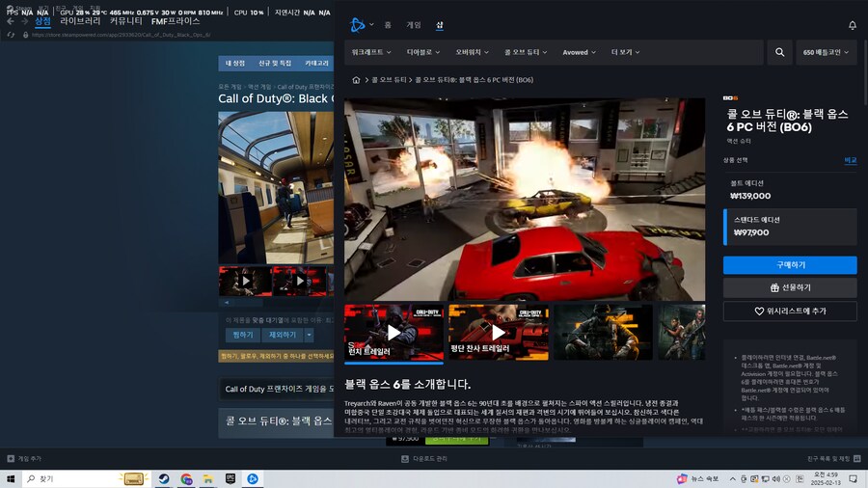Add game to wishlist with 위시리스트에 추가
Viewport: 868px width, 488px height.
(x=790, y=311)
